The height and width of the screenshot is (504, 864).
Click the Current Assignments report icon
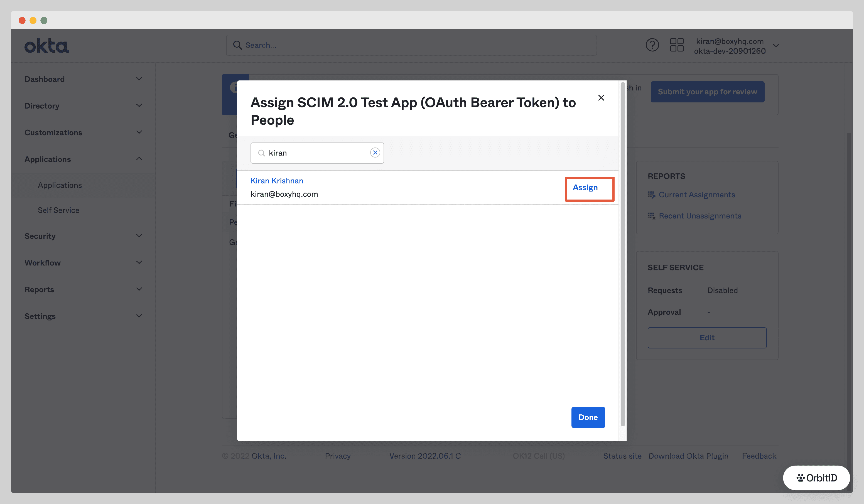(x=651, y=195)
